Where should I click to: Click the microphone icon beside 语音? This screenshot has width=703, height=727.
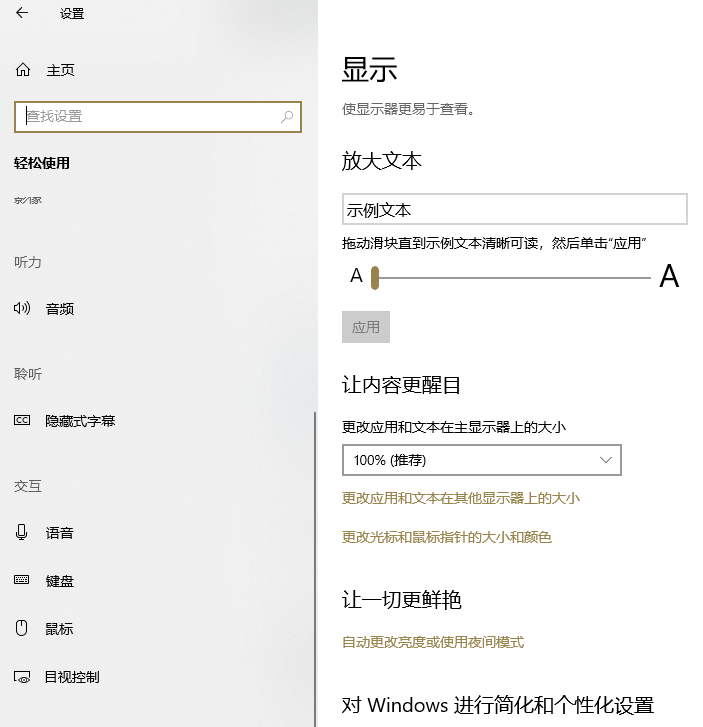click(x=22, y=533)
